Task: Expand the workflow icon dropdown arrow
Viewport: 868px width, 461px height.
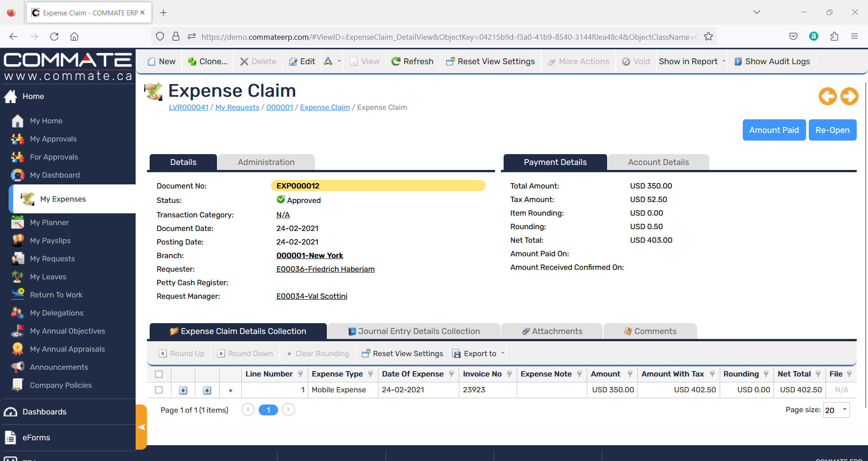Action: click(339, 61)
